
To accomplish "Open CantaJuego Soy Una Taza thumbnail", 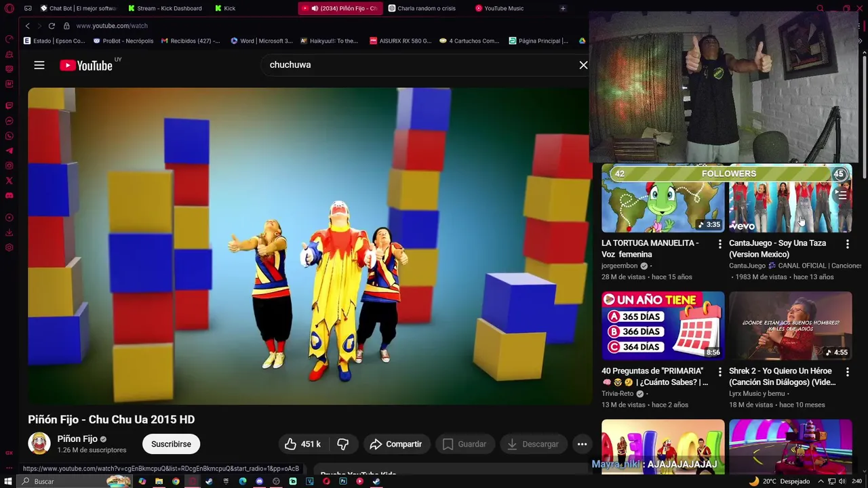I will point(790,198).
